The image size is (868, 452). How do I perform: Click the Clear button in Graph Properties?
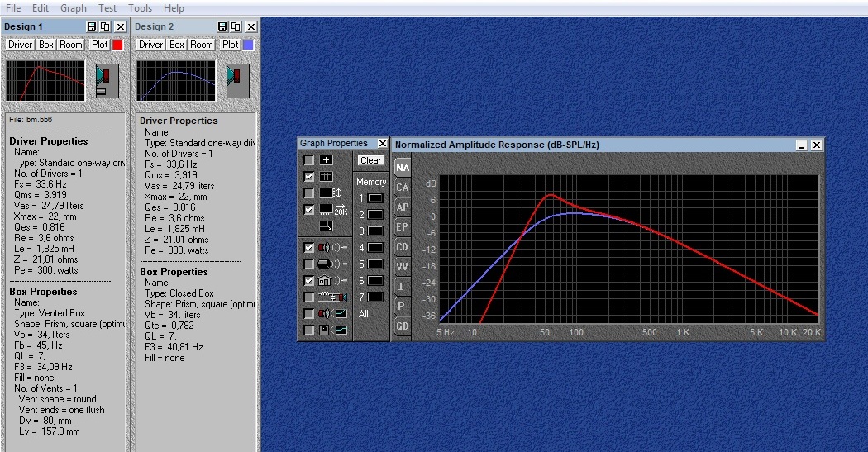(x=371, y=160)
